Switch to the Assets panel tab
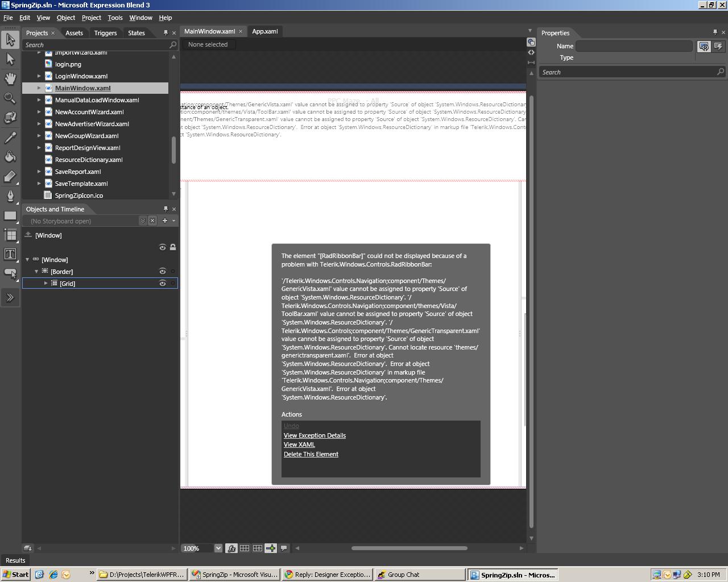728x582 pixels. coord(74,33)
